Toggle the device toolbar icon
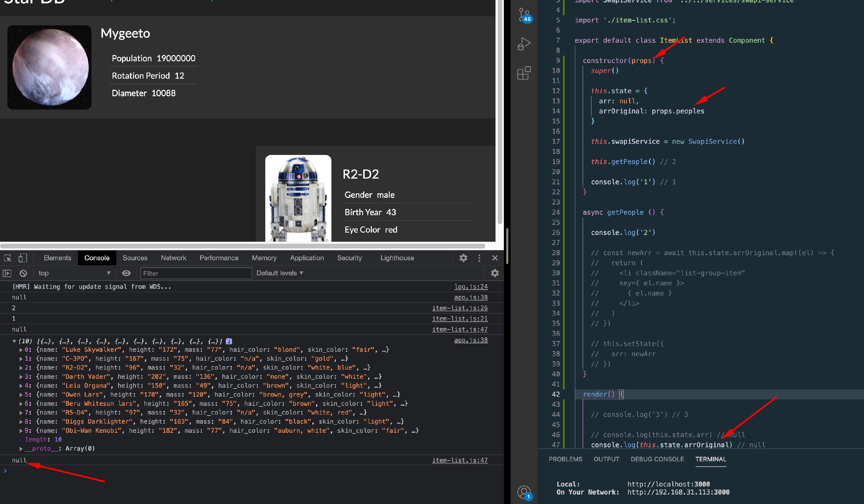The height and width of the screenshot is (504, 864). [23, 258]
